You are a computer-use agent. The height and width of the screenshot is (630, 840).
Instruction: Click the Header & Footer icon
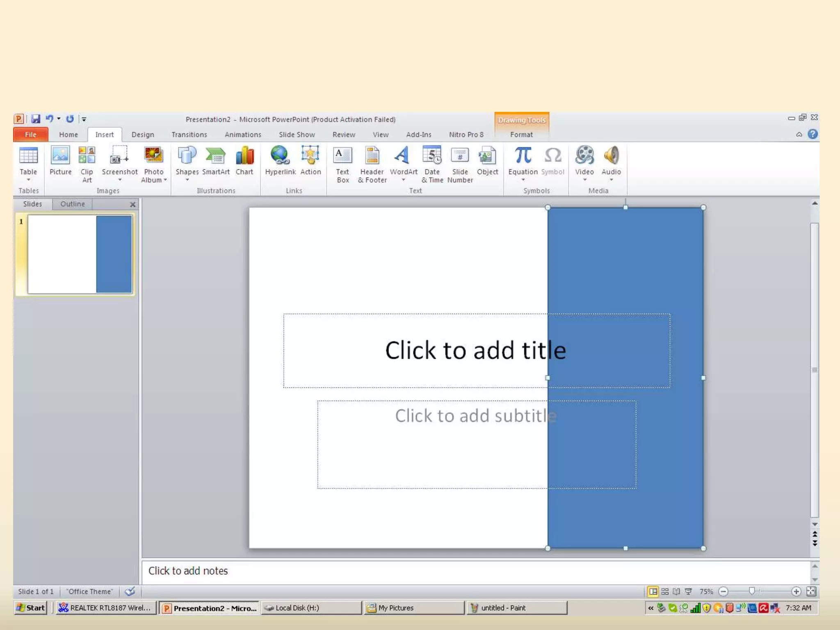(x=372, y=164)
